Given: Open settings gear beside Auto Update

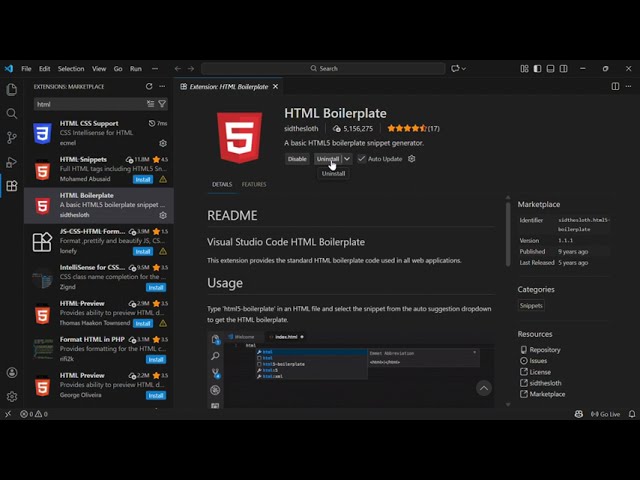Looking at the screenshot, I should (x=411, y=159).
